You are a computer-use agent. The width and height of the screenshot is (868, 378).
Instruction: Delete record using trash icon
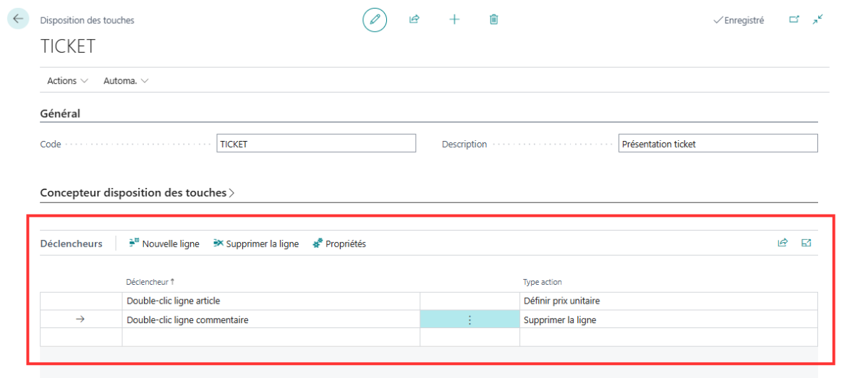[494, 20]
